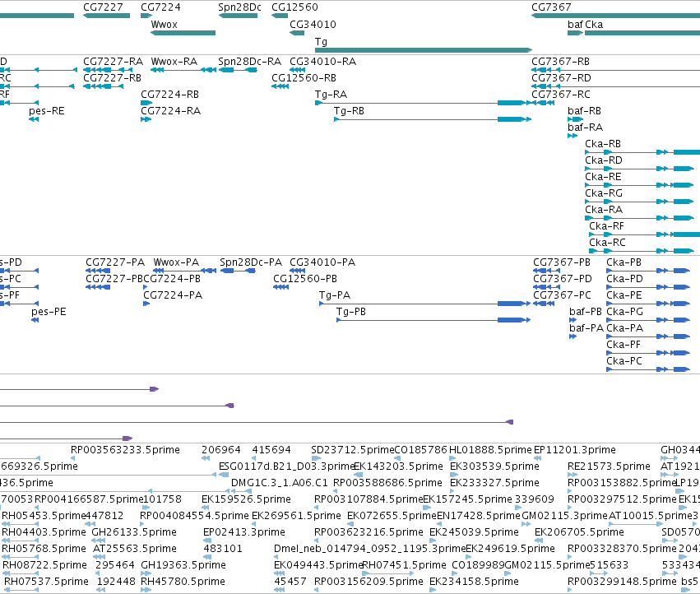Select the Cka-RC transcript label
This screenshot has width=700, height=594.
(608, 244)
